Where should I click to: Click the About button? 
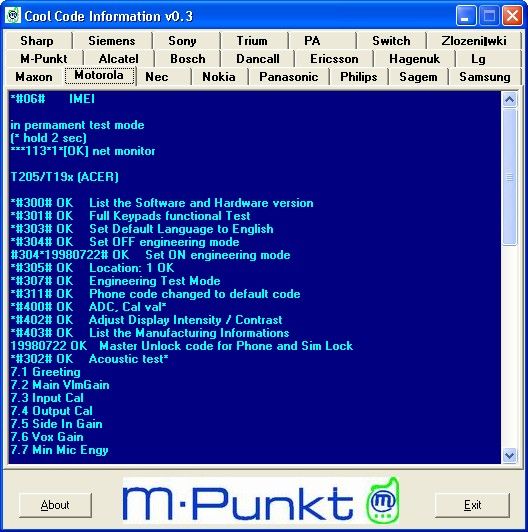pyautogui.click(x=55, y=505)
